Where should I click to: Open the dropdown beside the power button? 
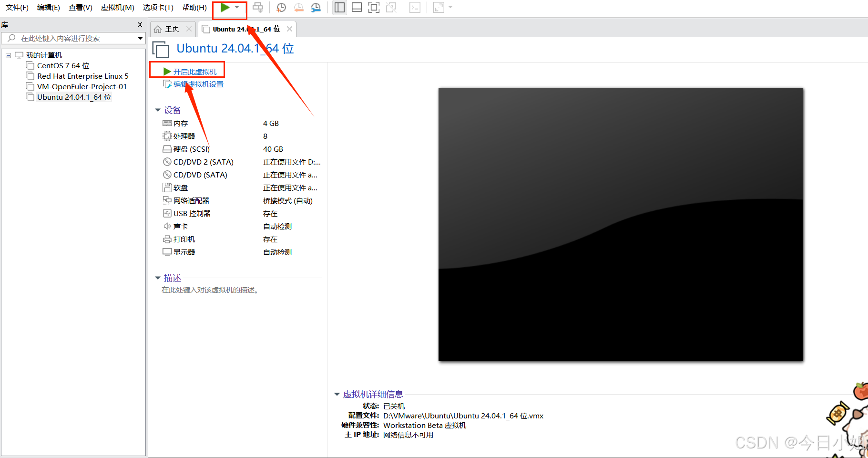(236, 7)
